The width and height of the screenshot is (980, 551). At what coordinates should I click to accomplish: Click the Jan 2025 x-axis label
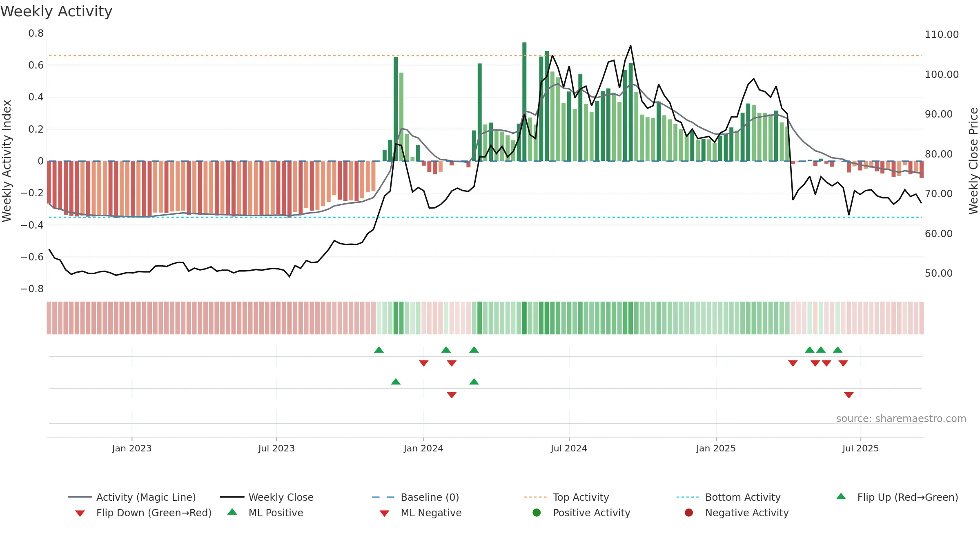[716, 448]
